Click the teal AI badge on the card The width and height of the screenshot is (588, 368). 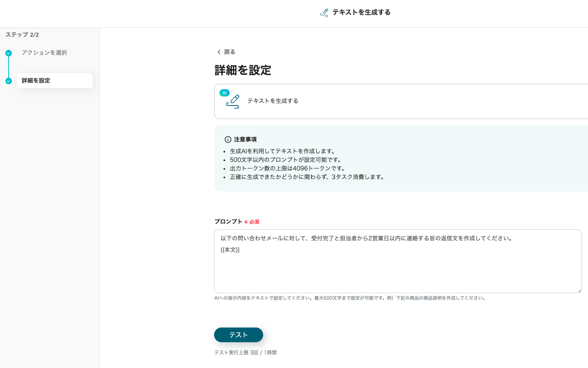224,93
